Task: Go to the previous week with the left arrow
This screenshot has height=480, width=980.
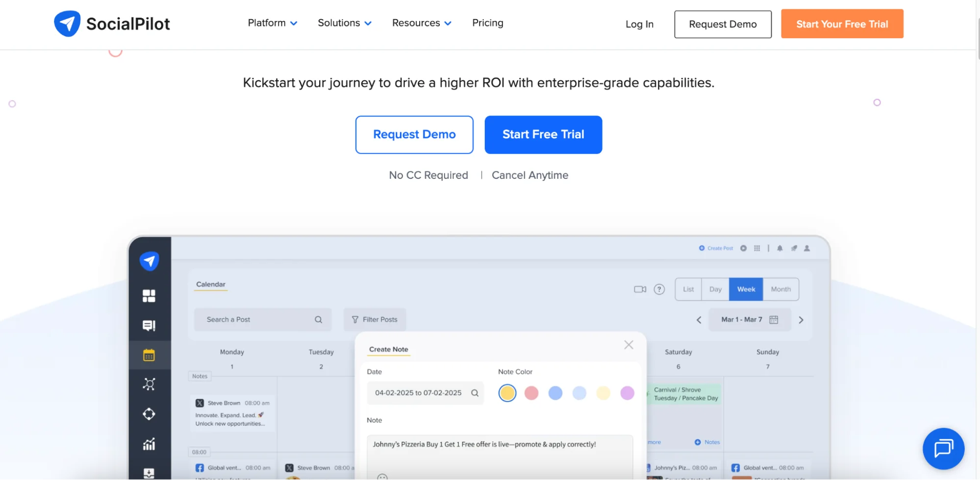Action: click(699, 320)
